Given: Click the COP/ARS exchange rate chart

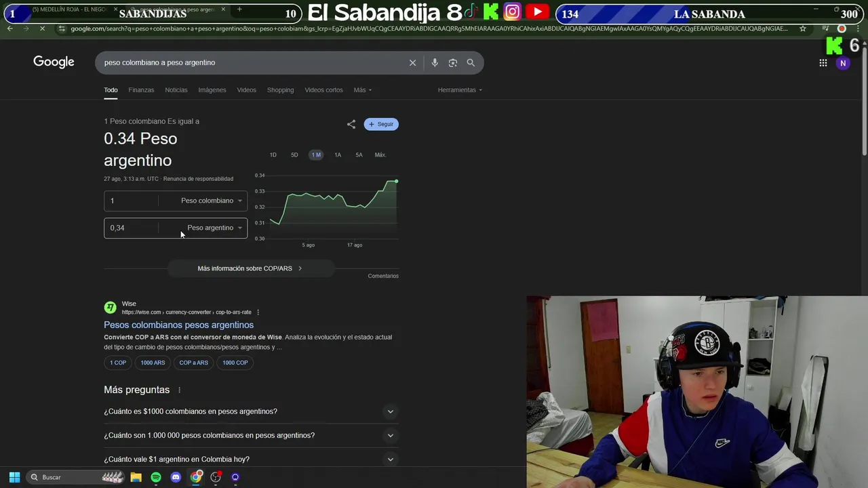Looking at the screenshot, I should pos(328,209).
